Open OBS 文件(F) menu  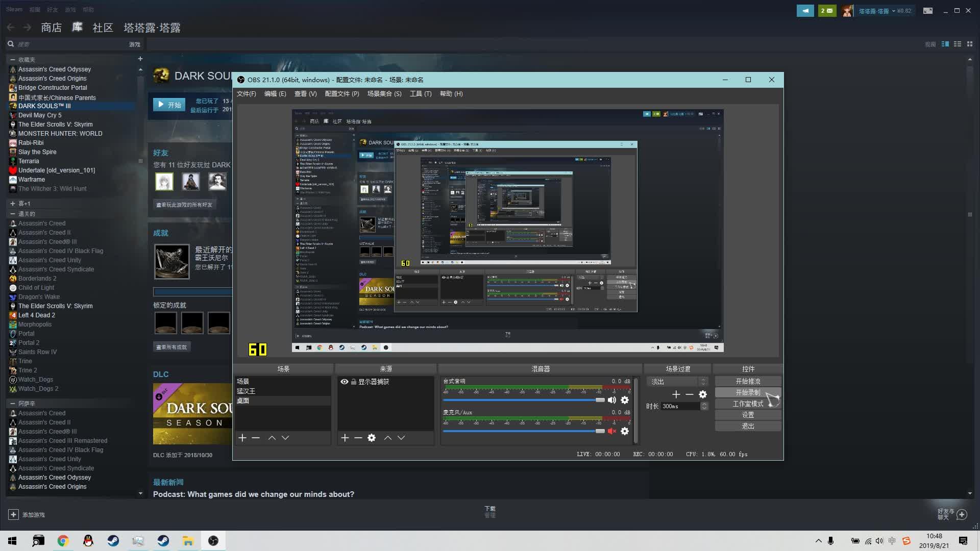pyautogui.click(x=246, y=94)
